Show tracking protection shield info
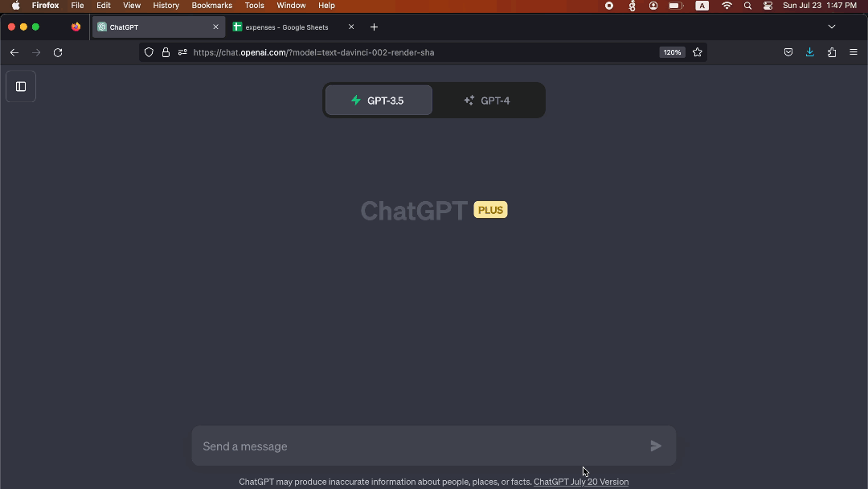The width and height of the screenshot is (868, 489). [149, 52]
